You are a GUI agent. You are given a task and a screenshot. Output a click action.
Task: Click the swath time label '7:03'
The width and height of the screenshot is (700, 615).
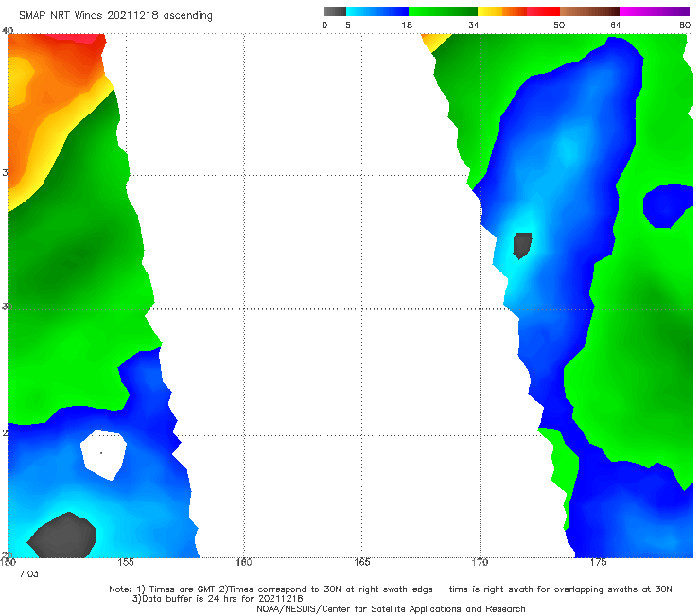point(28,574)
